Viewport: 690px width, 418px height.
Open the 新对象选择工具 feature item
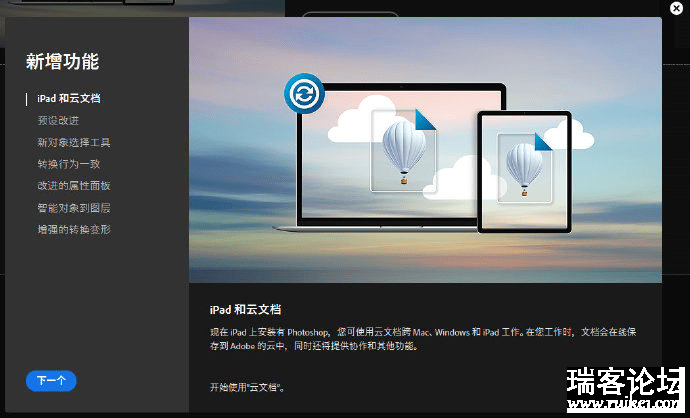73,143
